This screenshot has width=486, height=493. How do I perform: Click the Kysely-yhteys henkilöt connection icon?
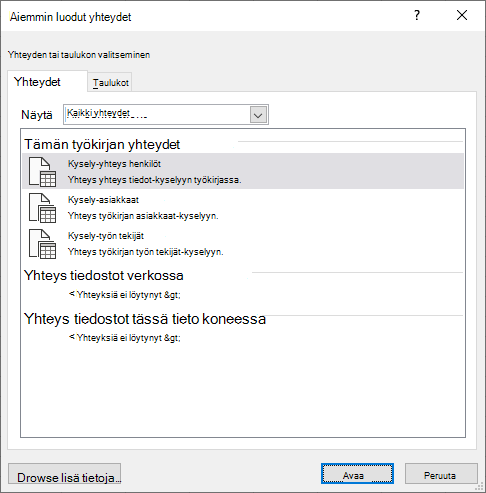coord(42,172)
